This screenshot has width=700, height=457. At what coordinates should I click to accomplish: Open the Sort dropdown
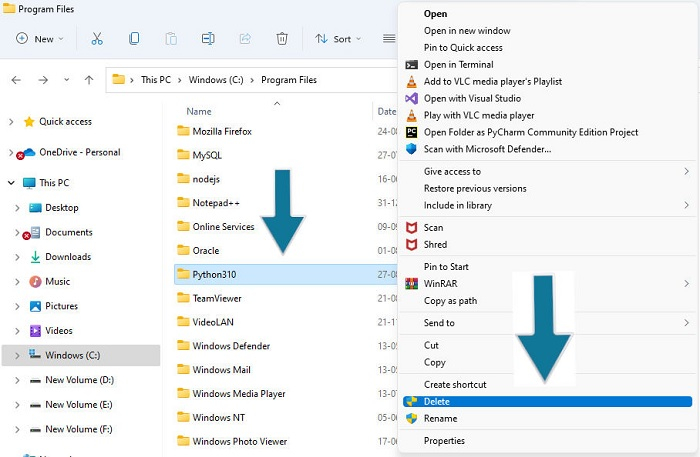click(335, 39)
